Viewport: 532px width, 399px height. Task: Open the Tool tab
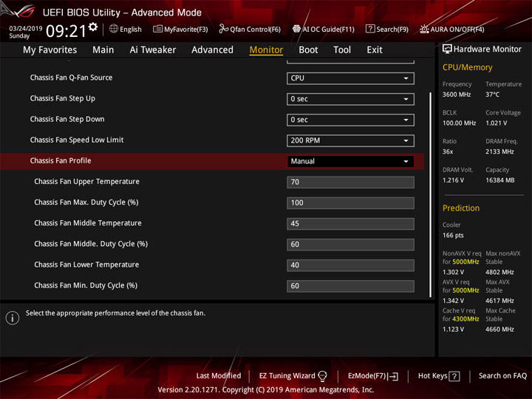click(342, 50)
